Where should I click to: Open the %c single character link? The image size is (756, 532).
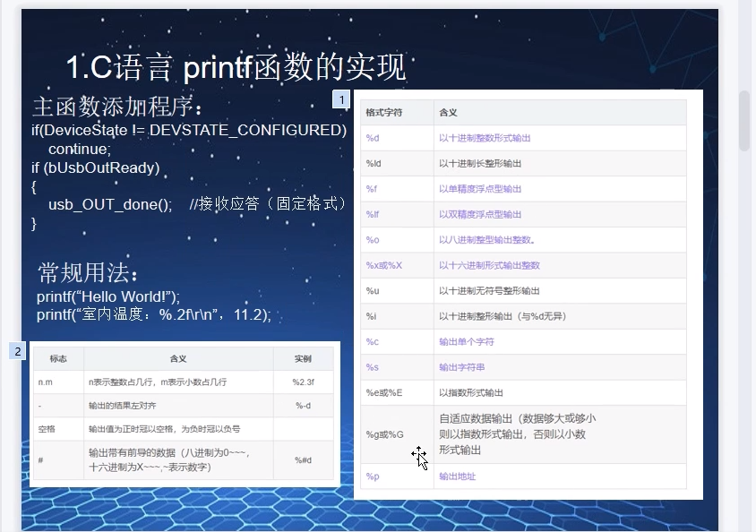coord(373,341)
